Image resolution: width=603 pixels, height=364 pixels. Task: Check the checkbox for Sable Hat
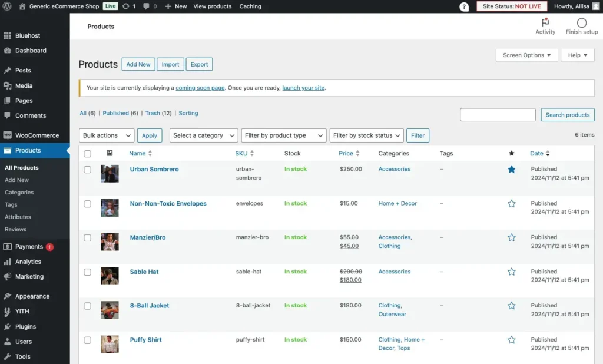(87, 272)
